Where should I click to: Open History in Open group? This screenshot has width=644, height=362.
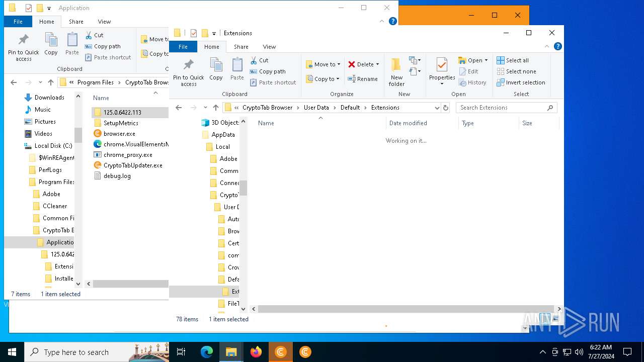(x=472, y=82)
